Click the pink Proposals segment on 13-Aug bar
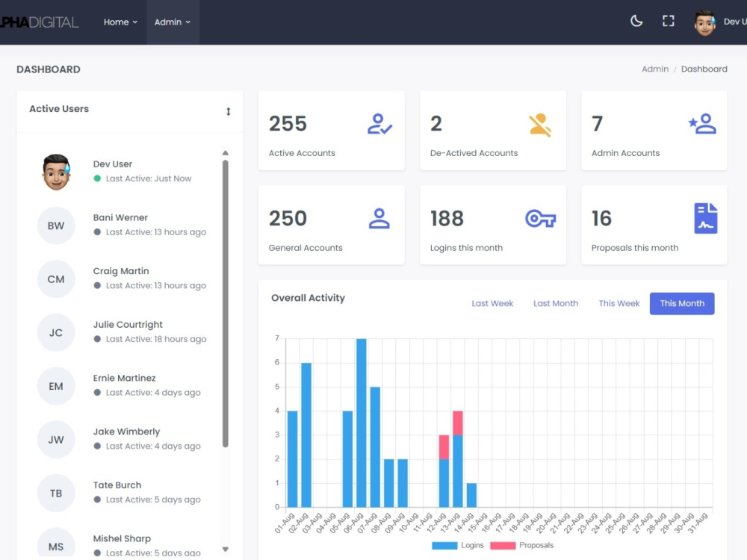The image size is (747, 560). (x=458, y=423)
